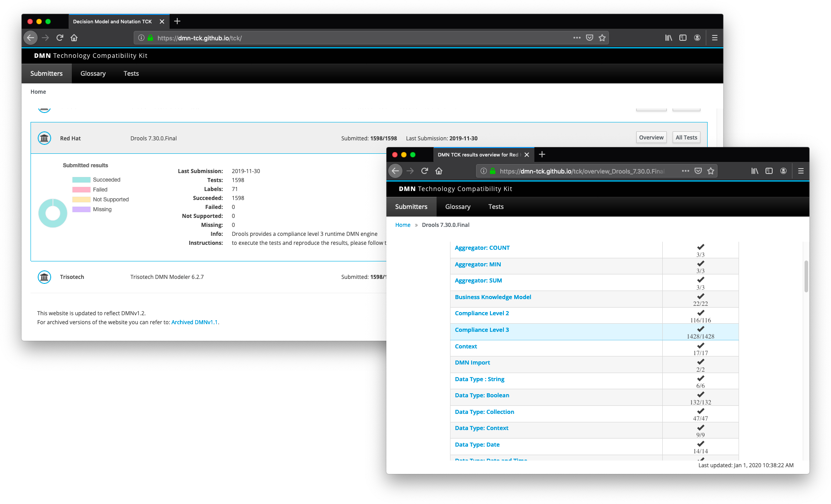Click the Trisotech submitter institution icon

(x=44, y=277)
